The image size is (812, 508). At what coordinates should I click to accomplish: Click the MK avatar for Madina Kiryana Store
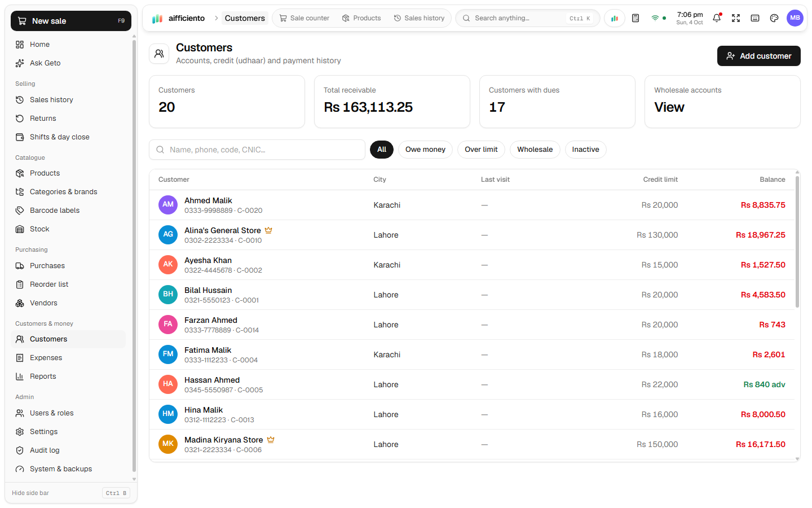(x=168, y=444)
